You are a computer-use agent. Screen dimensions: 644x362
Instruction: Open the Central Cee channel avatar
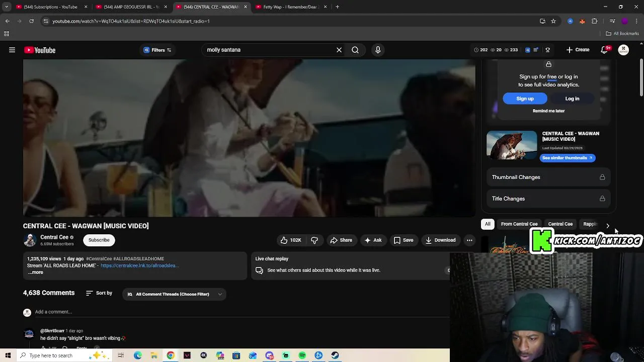tap(30, 240)
